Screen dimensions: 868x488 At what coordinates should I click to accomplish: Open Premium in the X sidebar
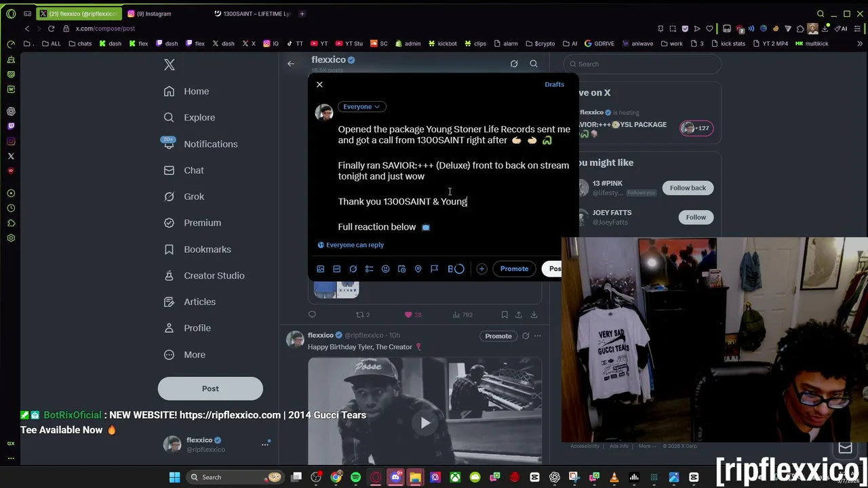pyautogui.click(x=193, y=223)
